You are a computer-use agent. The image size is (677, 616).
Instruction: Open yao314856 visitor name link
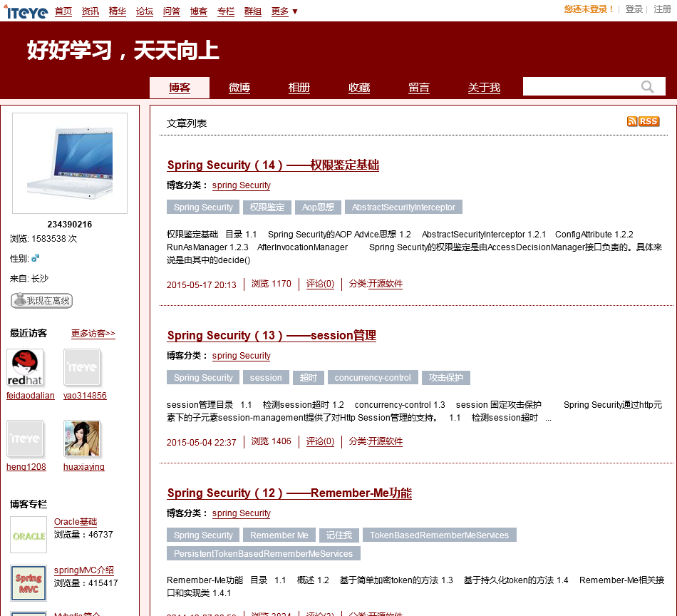pos(85,395)
